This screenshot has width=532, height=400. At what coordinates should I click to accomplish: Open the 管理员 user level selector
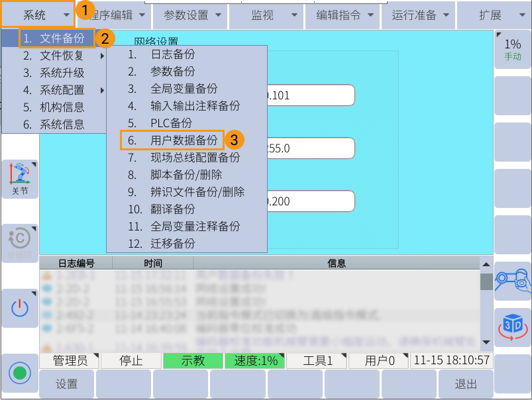70,360
